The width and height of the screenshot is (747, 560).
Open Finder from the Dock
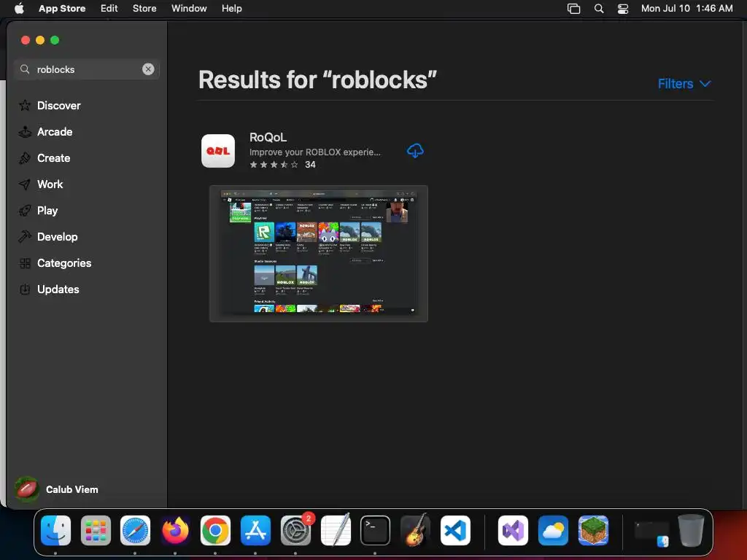(x=55, y=530)
